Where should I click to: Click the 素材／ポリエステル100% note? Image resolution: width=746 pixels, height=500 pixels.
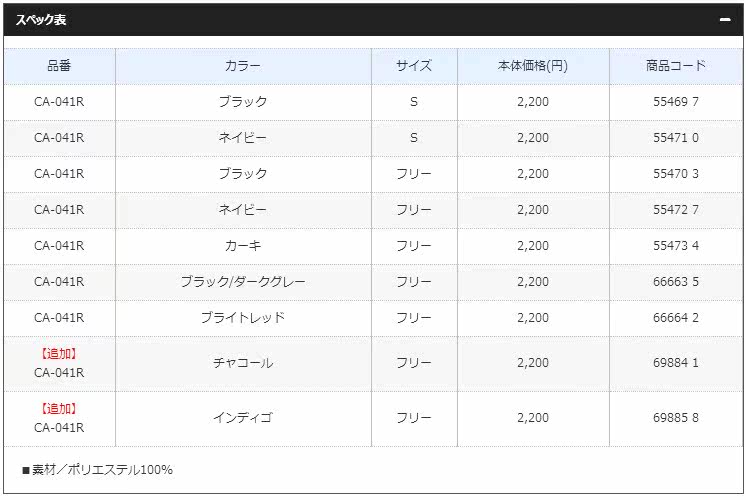click(98, 469)
